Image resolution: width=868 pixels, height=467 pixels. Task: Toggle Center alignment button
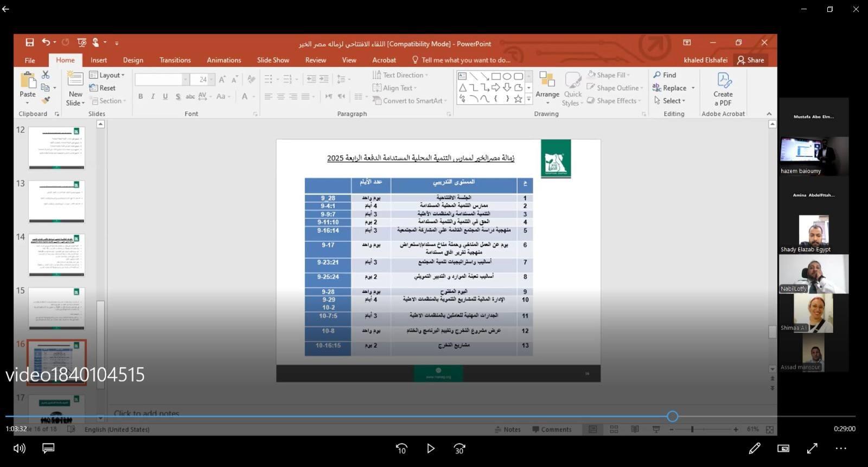pyautogui.click(x=281, y=97)
